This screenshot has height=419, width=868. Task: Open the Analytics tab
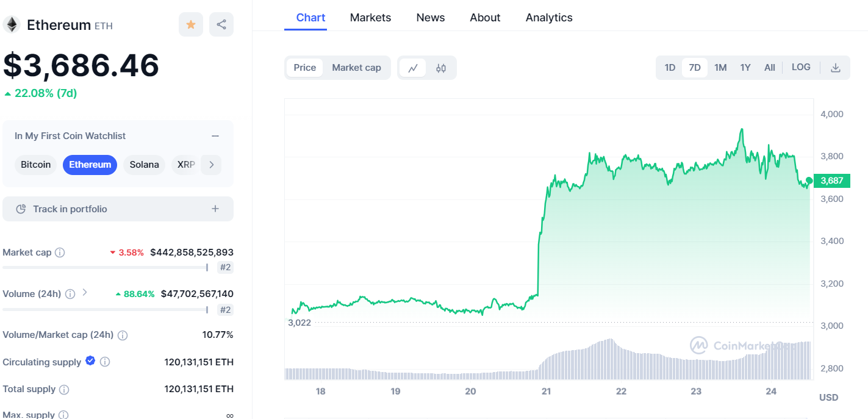[549, 18]
